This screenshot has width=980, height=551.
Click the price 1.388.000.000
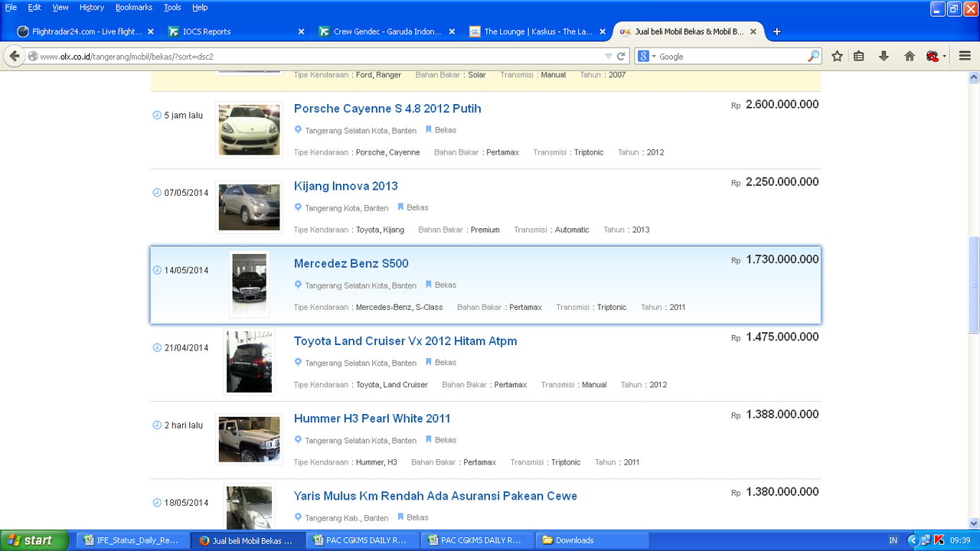(x=782, y=415)
